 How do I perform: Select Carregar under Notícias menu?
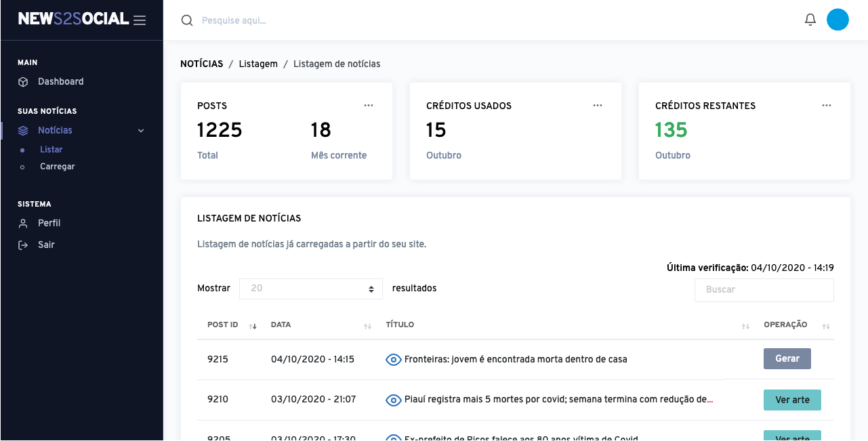tap(57, 167)
